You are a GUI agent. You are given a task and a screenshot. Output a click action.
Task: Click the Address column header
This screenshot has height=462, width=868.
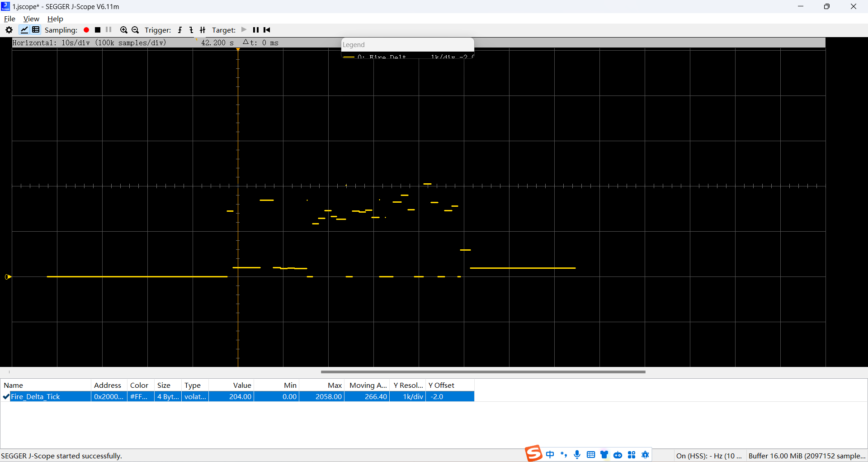pos(109,385)
